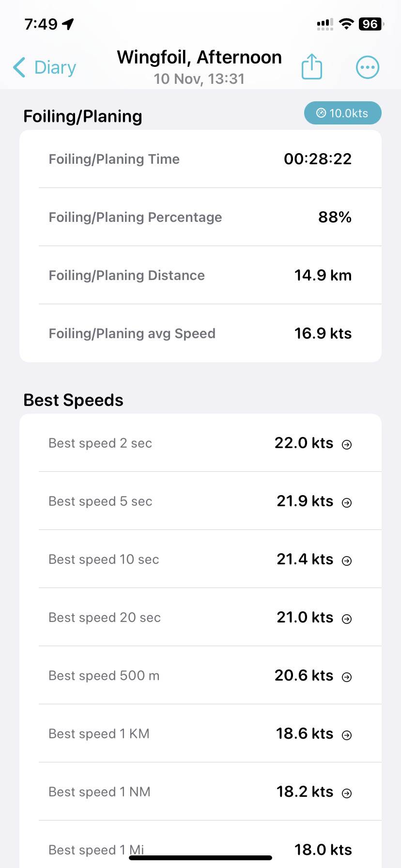Tap the battery indicator in status bar
401x868 pixels.
370,24
